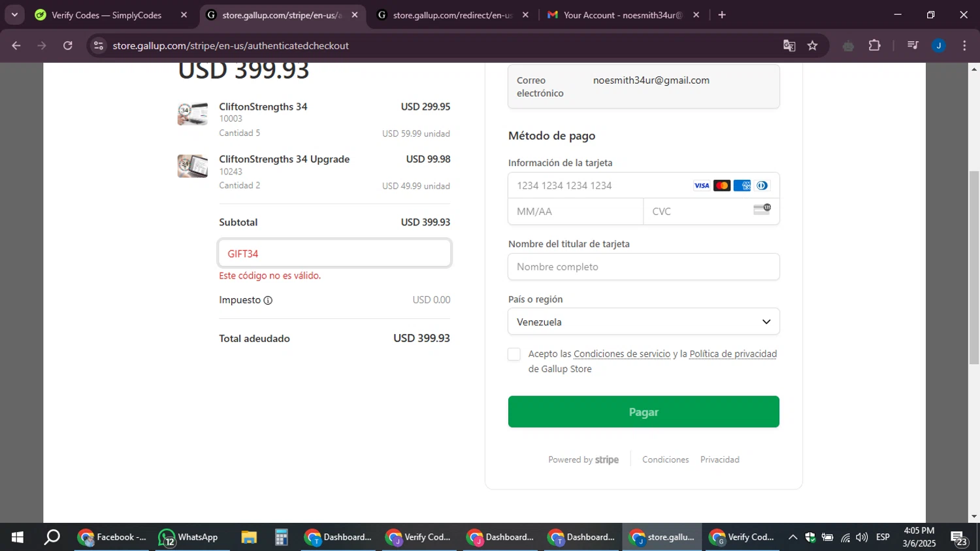Screen dimensions: 980x551
Task: Click the page vertical scrollbar thumb
Action: [974, 267]
